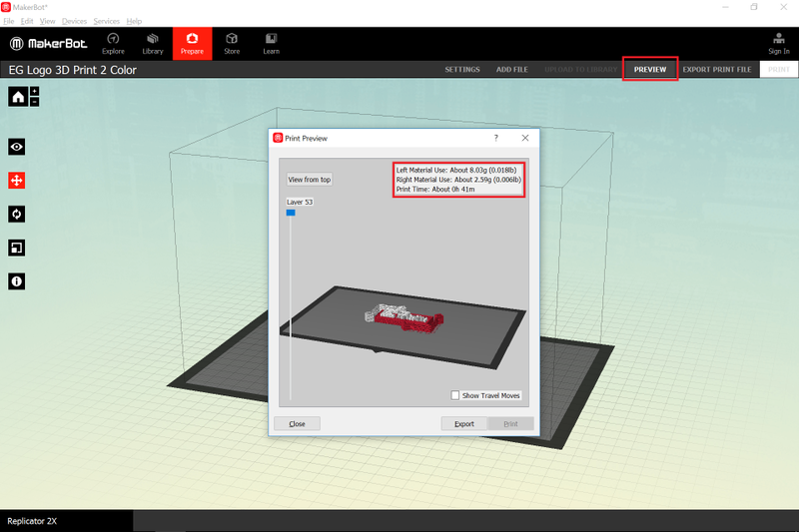The image size is (799, 532).
Task: Open the File menu
Action: [x=9, y=21]
